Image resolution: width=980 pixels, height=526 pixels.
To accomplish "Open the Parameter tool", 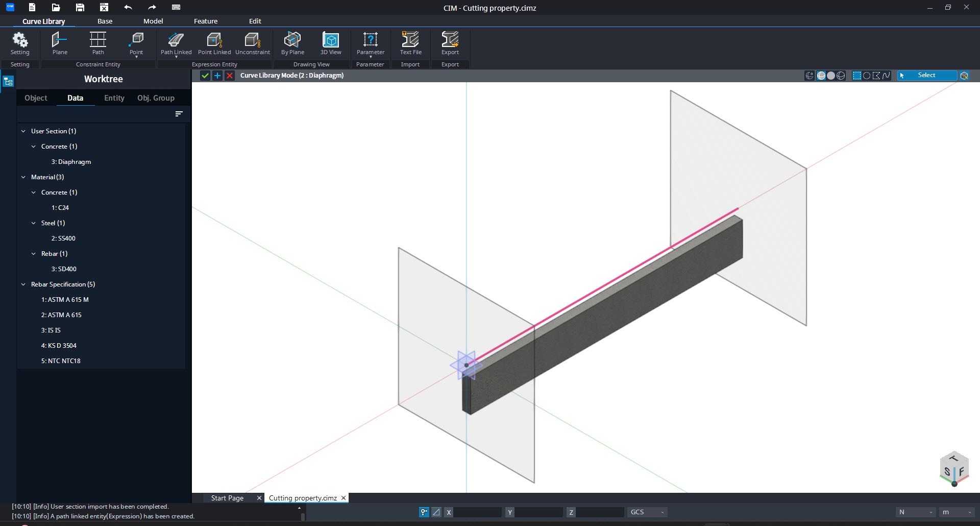I will click(371, 44).
